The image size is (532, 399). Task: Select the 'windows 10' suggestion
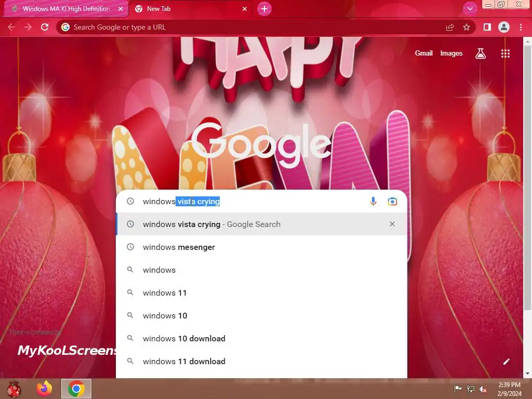pos(261,315)
